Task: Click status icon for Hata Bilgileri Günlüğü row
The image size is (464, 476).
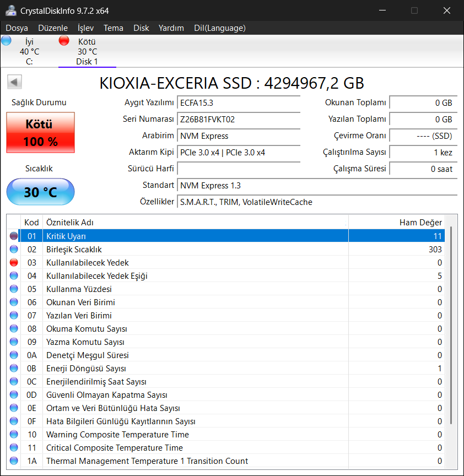Action: coord(14,421)
